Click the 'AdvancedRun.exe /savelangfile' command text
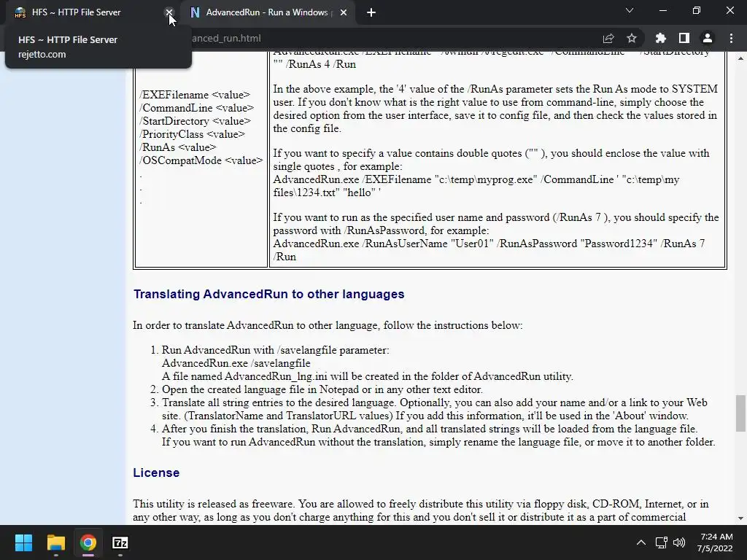 tap(236, 363)
